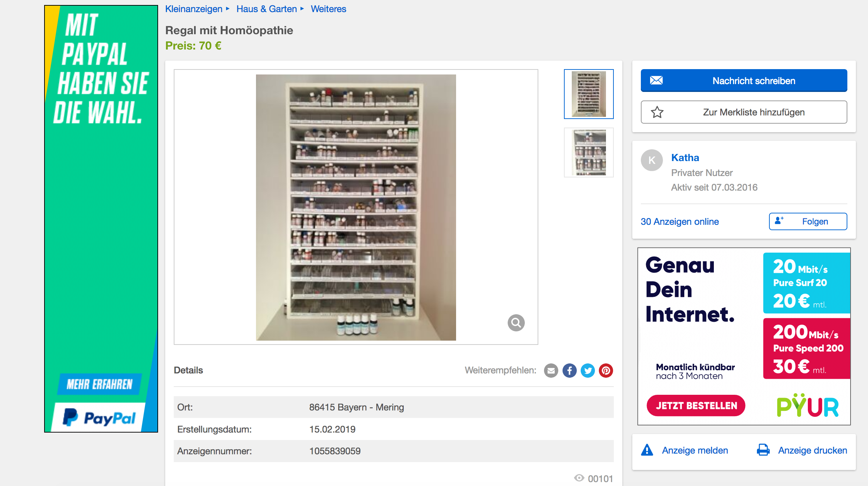
Task: Share listing via email icon
Action: tap(551, 371)
